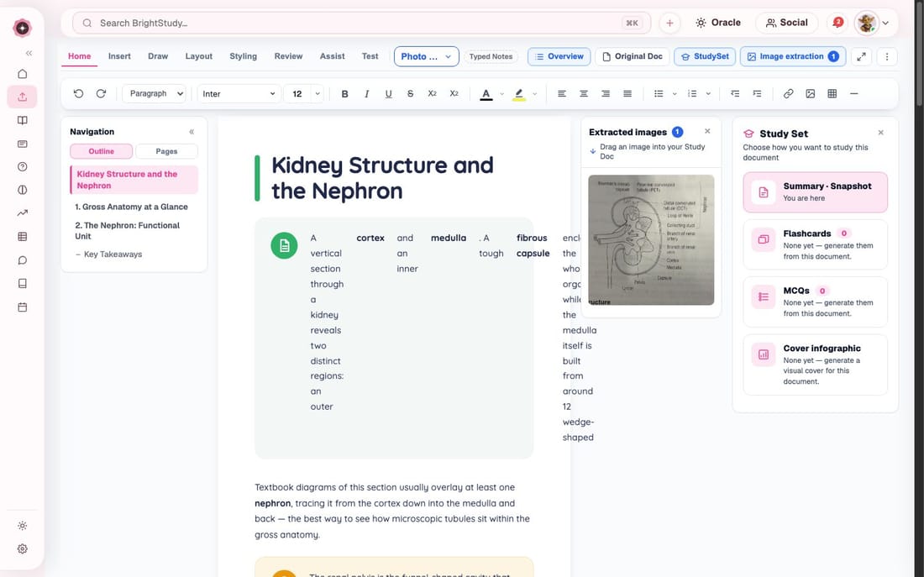Image resolution: width=924 pixels, height=577 pixels.
Task: Expand highlight color options arrow
Action: point(535,94)
